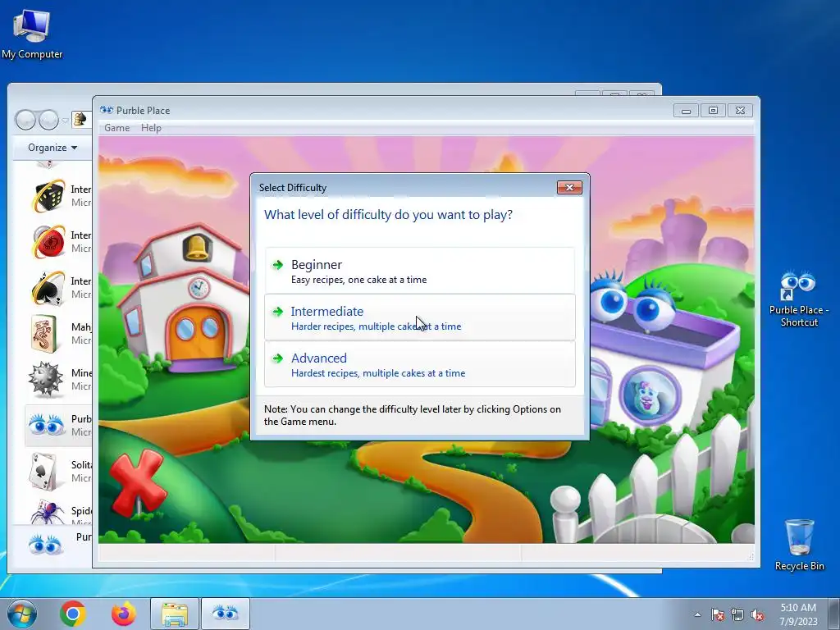The height and width of the screenshot is (630, 840).
Task: Select the Solitaire cards icon
Action: 44,472
